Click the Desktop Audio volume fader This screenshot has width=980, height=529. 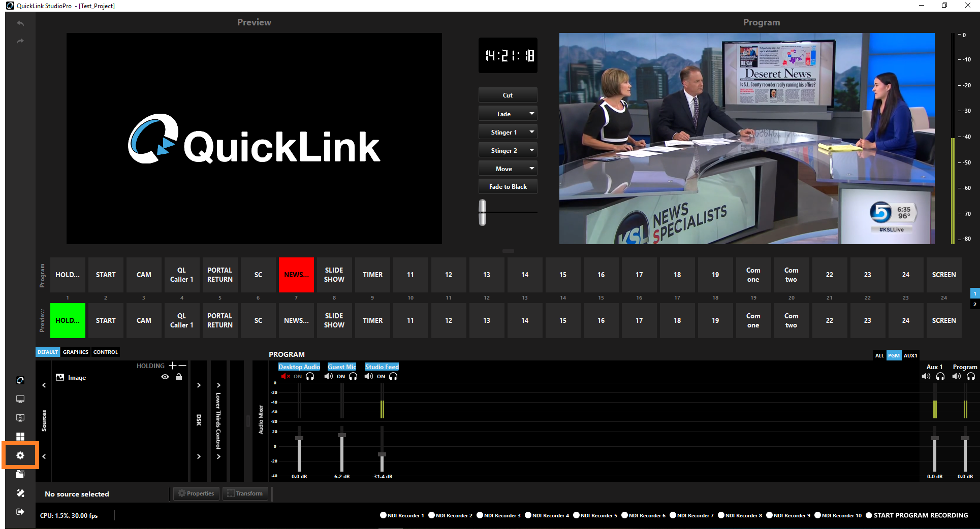(x=299, y=438)
